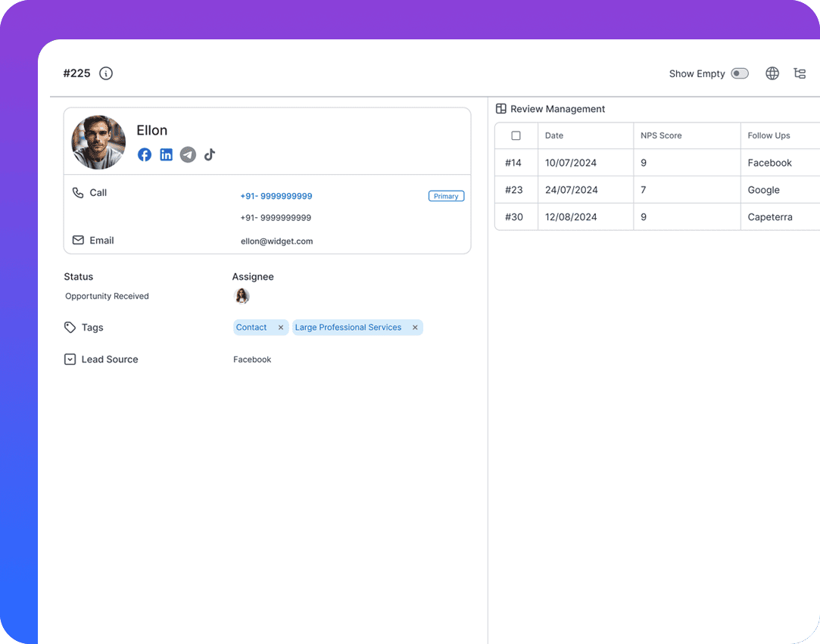Image resolution: width=820 pixels, height=644 pixels.
Task: Click the info icon next to #225
Action: (x=106, y=73)
